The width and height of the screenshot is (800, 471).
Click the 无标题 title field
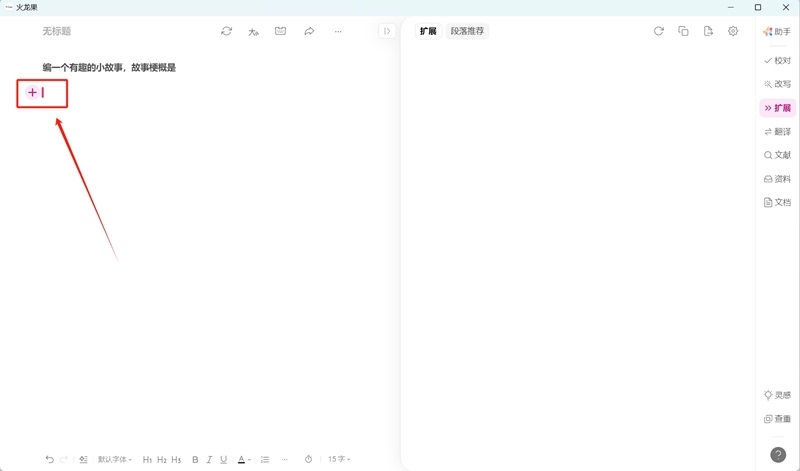tap(57, 31)
